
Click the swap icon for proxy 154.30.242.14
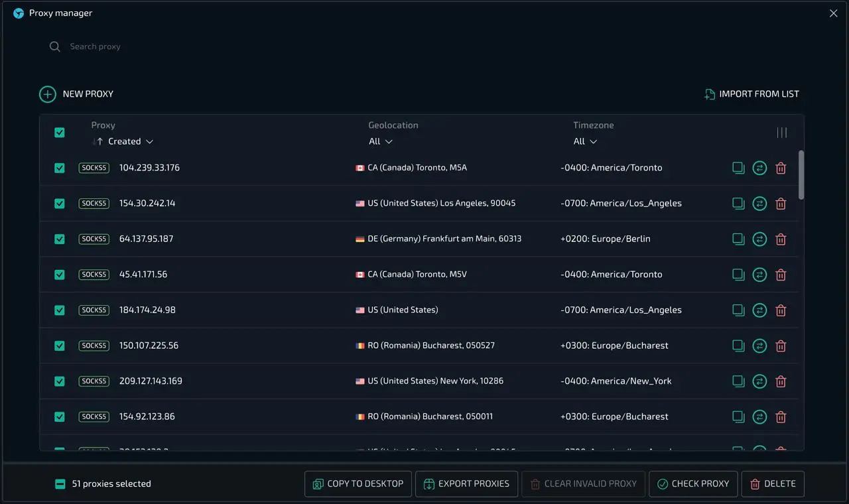(x=759, y=204)
